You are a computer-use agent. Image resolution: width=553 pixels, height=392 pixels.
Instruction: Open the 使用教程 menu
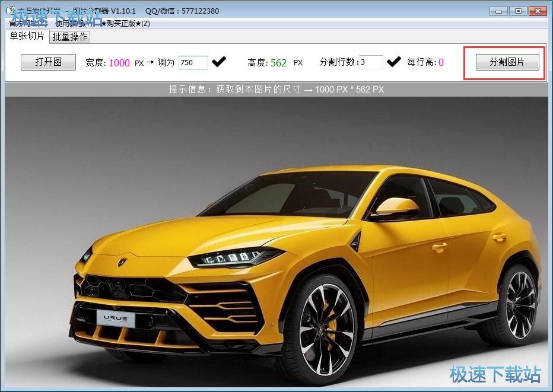tap(74, 24)
